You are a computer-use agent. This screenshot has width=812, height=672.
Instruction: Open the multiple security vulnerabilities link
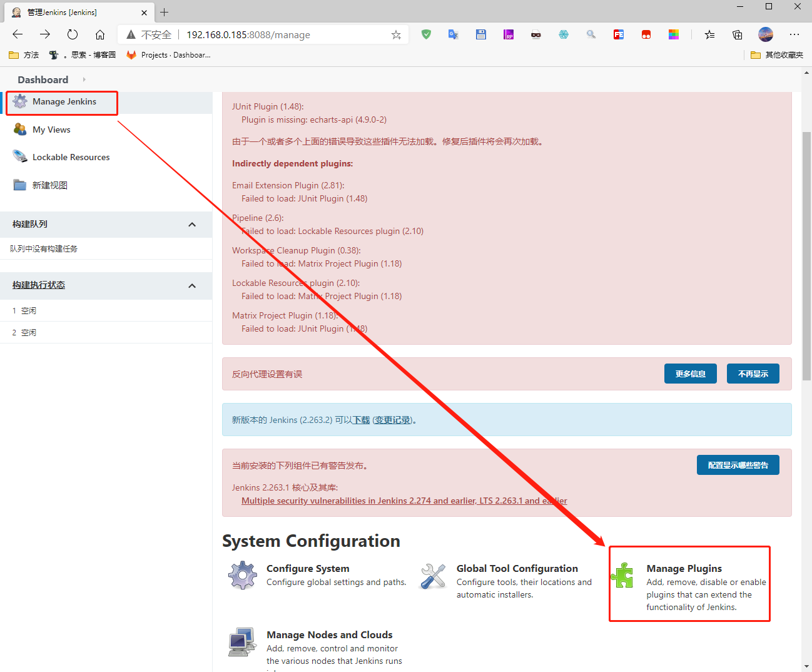pyautogui.click(x=404, y=501)
